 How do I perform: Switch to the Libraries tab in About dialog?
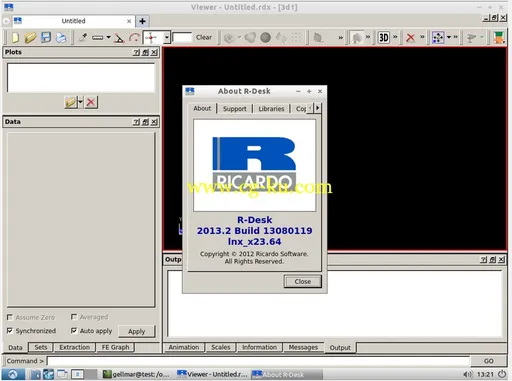tap(271, 109)
